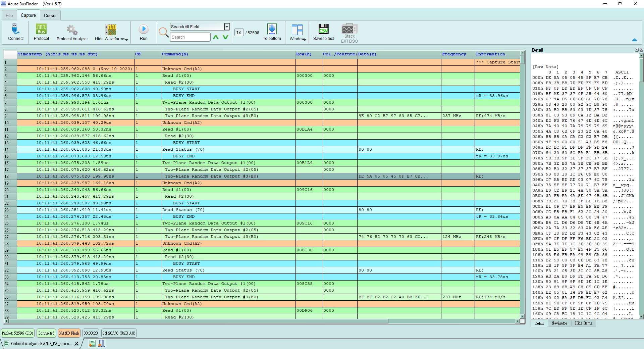Switch to the Cursor tab
Image resolution: width=644 pixels, height=349 pixels.
point(50,15)
